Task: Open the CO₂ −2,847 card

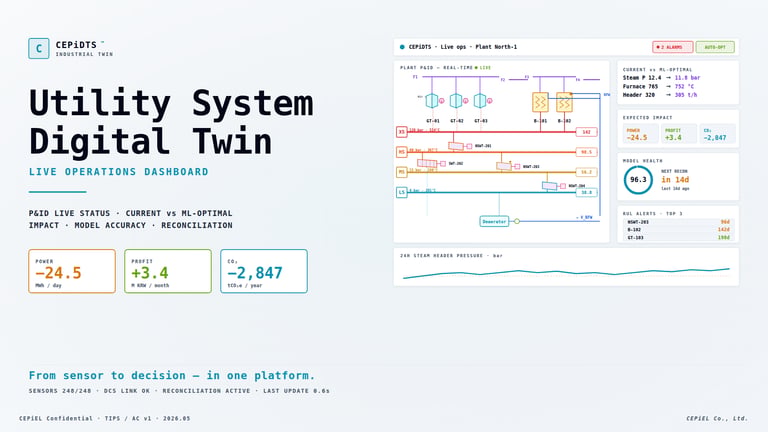Action: [x=264, y=271]
